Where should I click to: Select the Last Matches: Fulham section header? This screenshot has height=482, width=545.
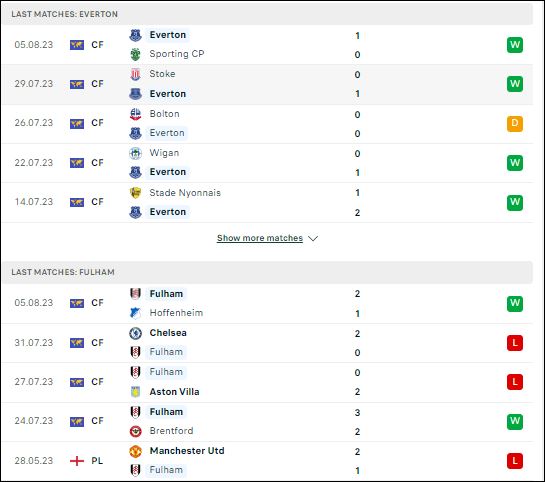tap(267, 272)
